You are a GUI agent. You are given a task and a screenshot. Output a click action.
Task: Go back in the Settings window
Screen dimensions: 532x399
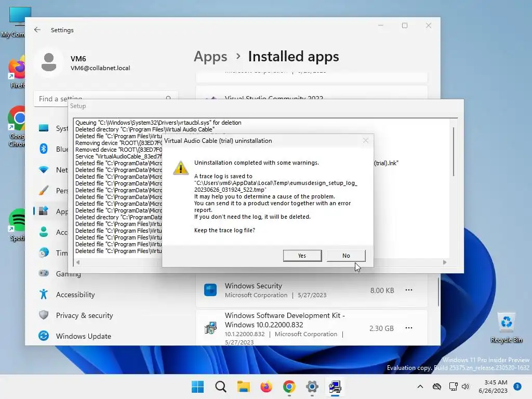pyautogui.click(x=37, y=30)
